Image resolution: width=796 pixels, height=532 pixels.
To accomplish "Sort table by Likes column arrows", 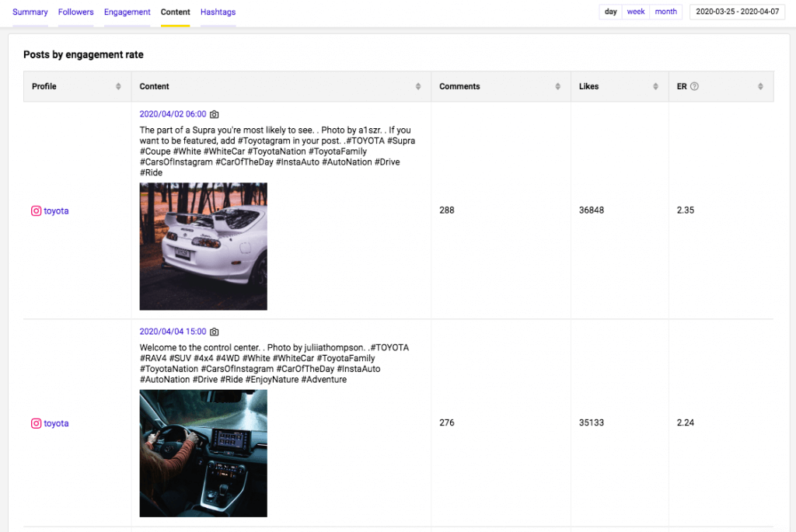I will (x=655, y=86).
